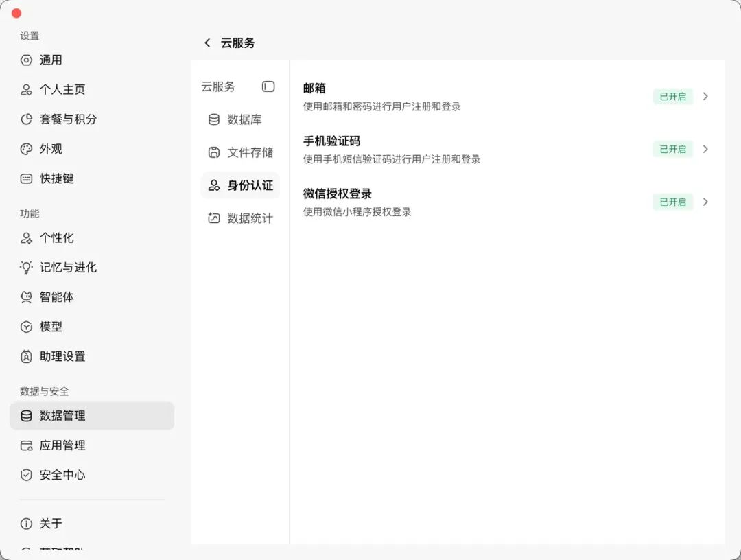Click the 智能体 face icon
Screen dimensions: 741x560
27,297
